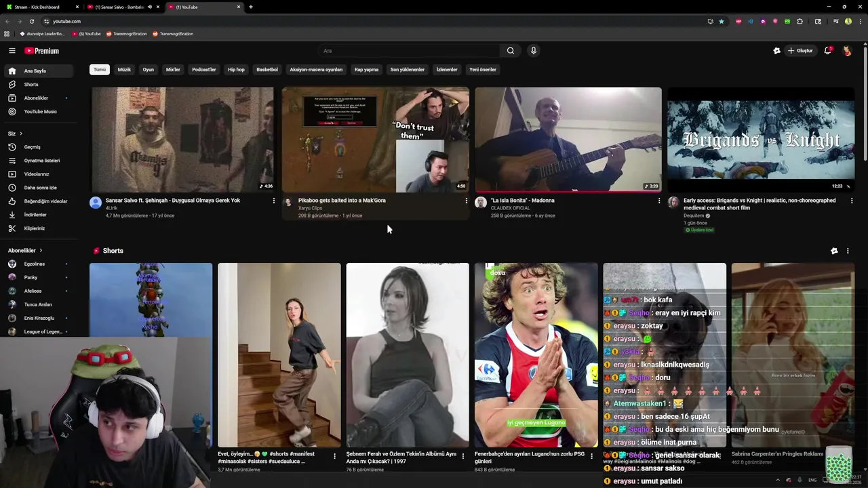Switch to Stream - Kick Dashboard tab

pyautogui.click(x=41, y=7)
